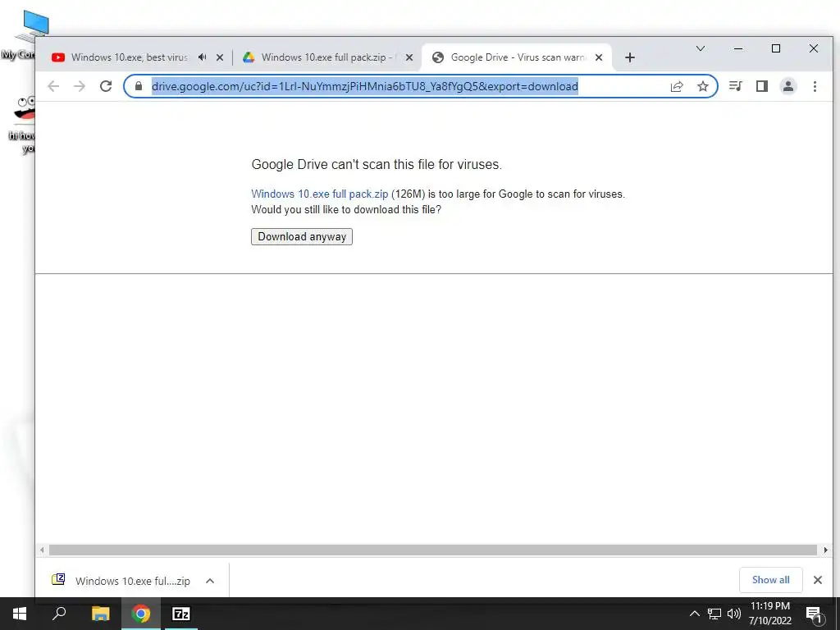Screen dimensions: 840x630
Task: Close the YouTube Windows 10.exe tab
Action: [x=220, y=57]
